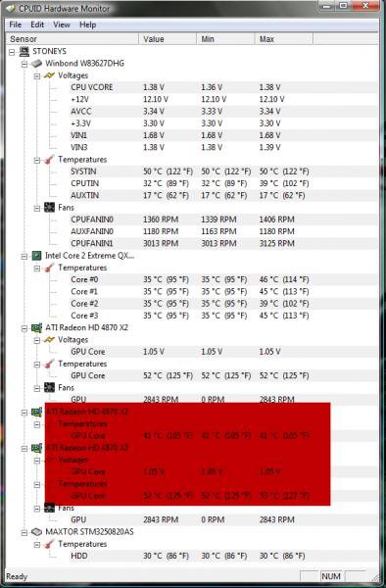The width and height of the screenshot is (386, 588).
Task: Click the 46 °C Core #0 max
Action: tap(284, 279)
